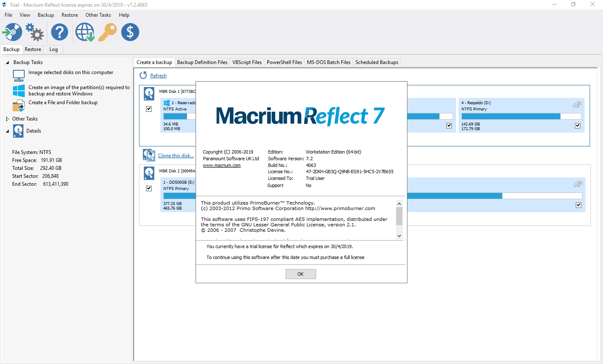Screen dimensions: 603x364
Task: Click the 'Free Space: 191.91 GB' detail
Action: click(37, 160)
